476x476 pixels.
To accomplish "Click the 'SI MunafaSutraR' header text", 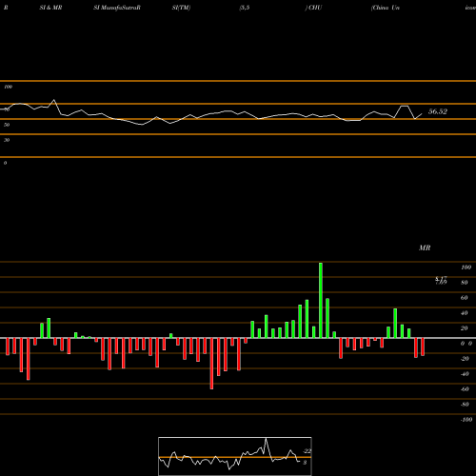I will 117,8.
